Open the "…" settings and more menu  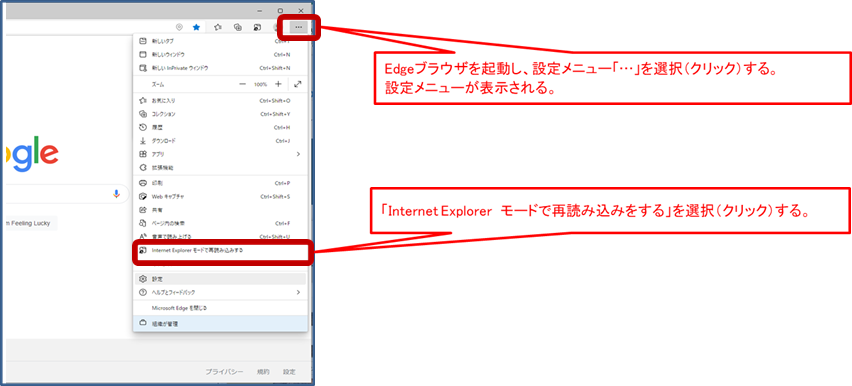point(298,27)
